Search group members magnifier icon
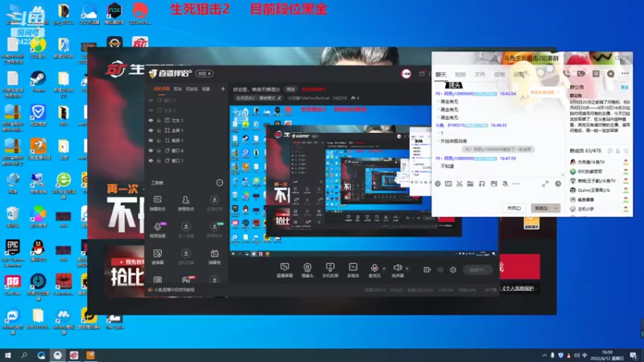The height and width of the screenshot is (362, 644). click(x=625, y=151)
